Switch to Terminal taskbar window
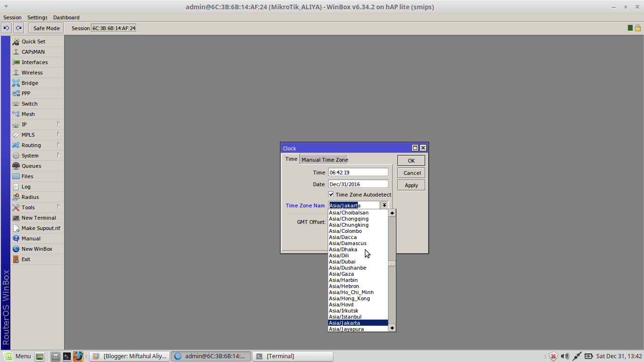 point(292,356)
